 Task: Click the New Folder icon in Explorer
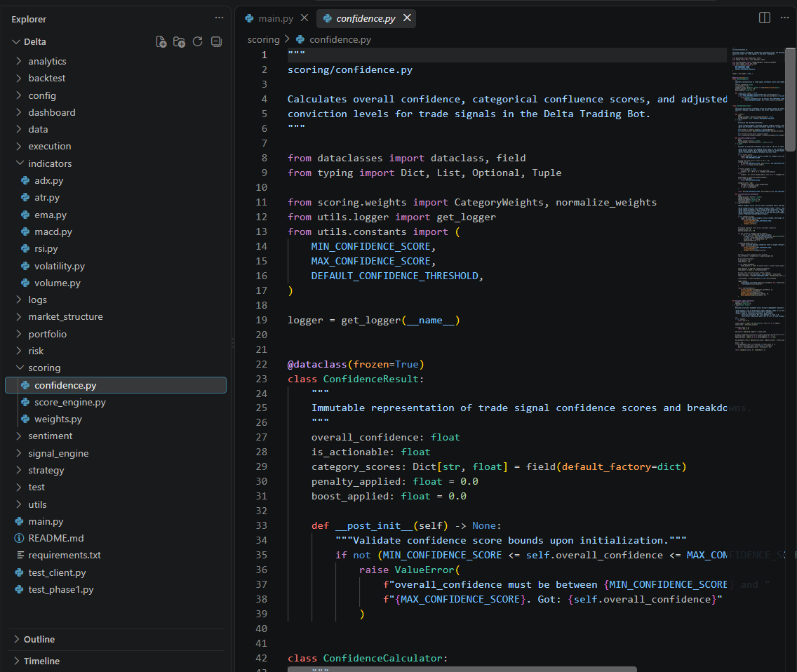pos(179,41)
